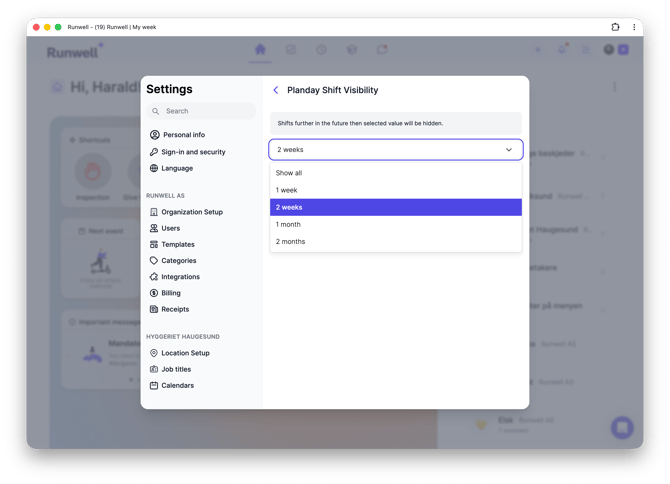
Task: Click the plus icon in header
Action: pyautogui.click(x=538, y=50)
